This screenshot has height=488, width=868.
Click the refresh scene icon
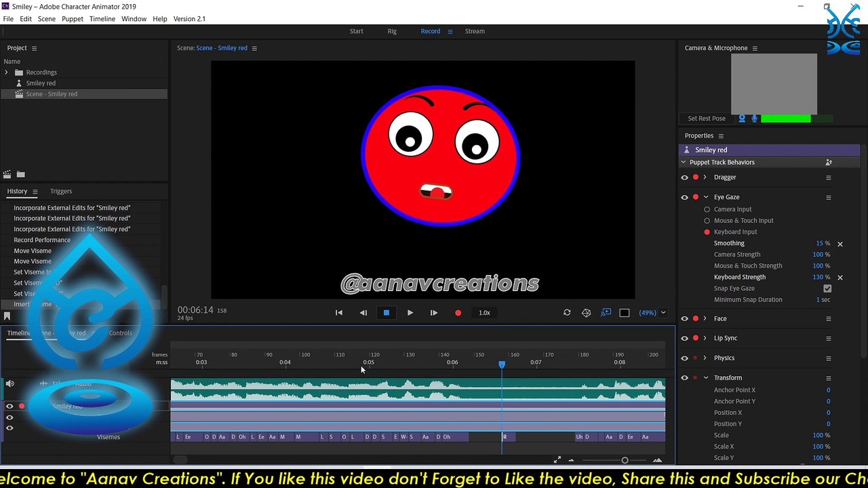click(x=567, y=312)
